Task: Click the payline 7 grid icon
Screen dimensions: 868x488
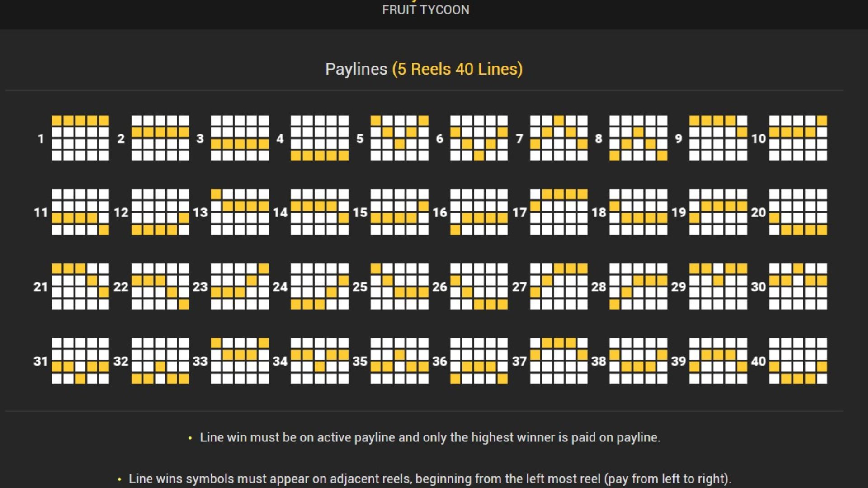Action: (558, 138)
